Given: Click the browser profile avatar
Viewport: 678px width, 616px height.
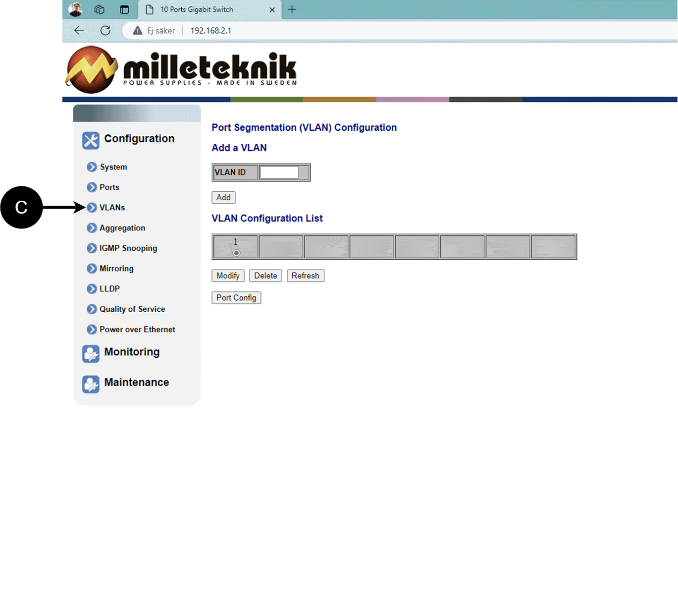Looking at the screenshot, I should pyautogui.click(x=75, y=9).
